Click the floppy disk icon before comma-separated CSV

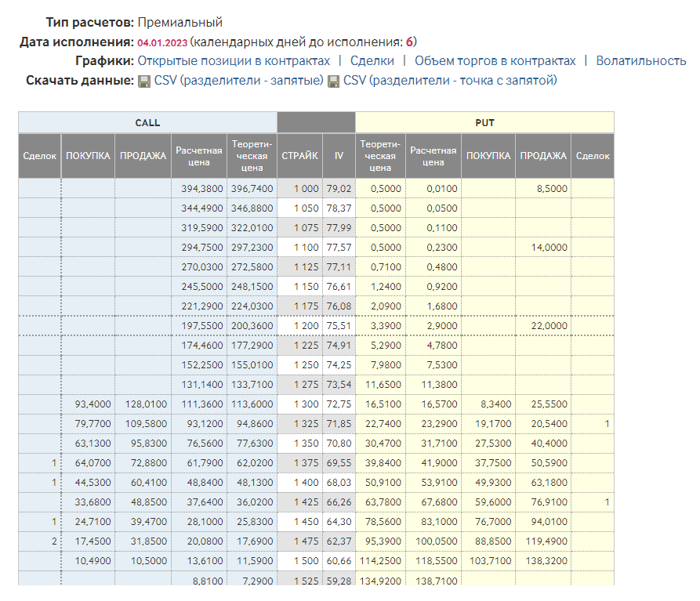tap(144, 81)
